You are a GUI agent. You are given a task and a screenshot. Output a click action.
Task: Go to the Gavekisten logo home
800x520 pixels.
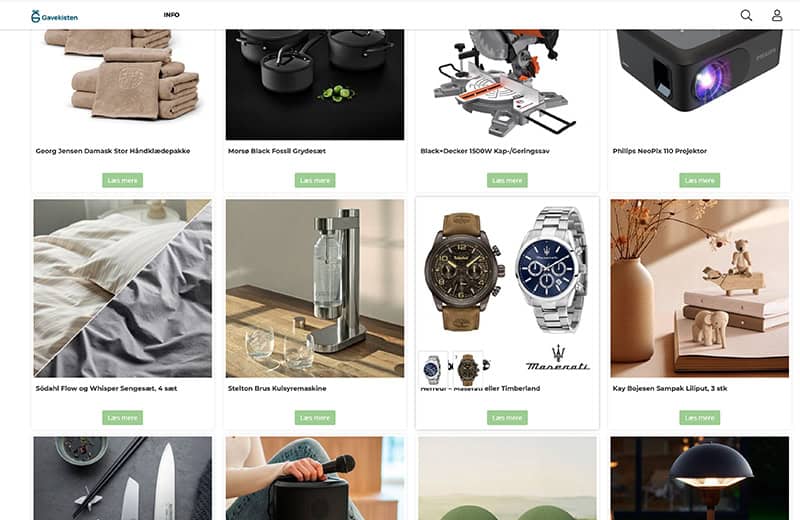coord(54,16)
